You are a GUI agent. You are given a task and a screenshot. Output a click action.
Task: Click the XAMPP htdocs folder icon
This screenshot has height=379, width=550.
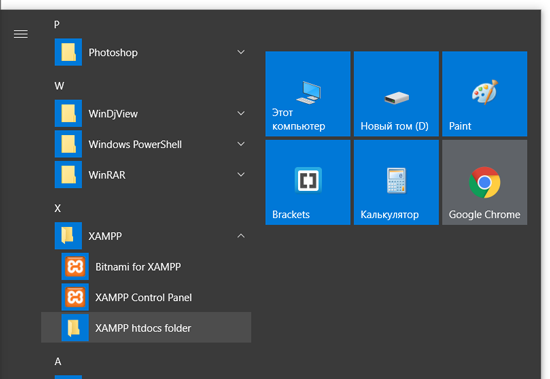point(75,328)
